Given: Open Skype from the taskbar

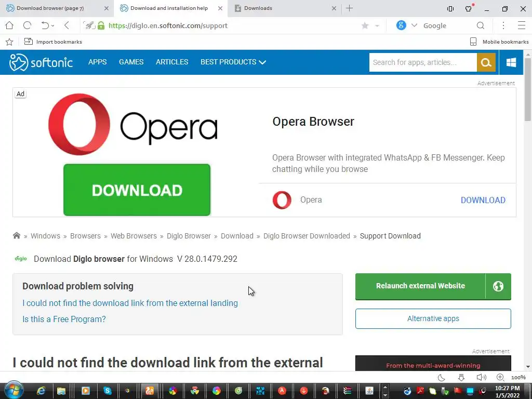Looking at the screenshot, I should 108,391.
